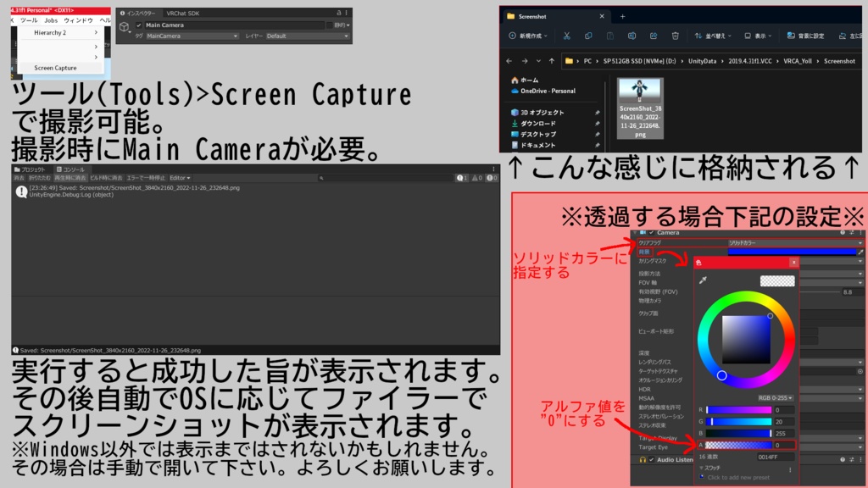The width and height of the screenshot is (868, 488).
Task: Open the Editor dropdown in the Console toolbar
Action: [x=180, y=178]
